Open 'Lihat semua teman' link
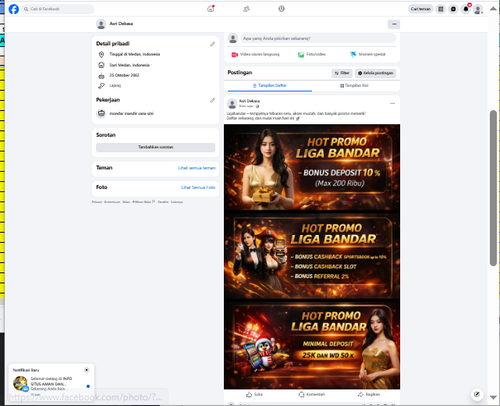 tap(197, 168)
